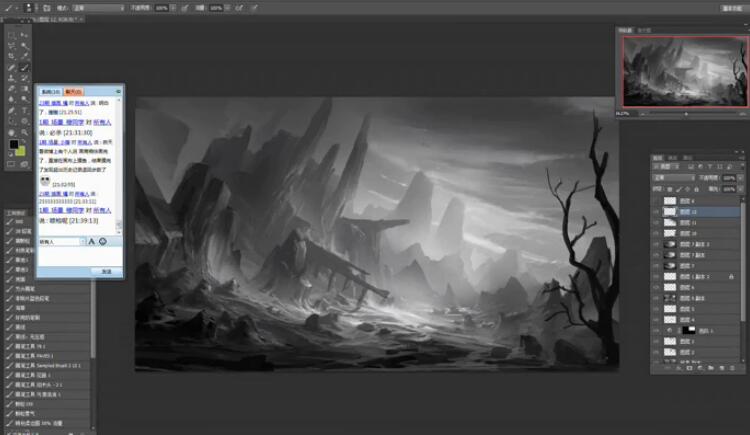Hide layer 图层 10 with its eye icon

coord(657,233)
